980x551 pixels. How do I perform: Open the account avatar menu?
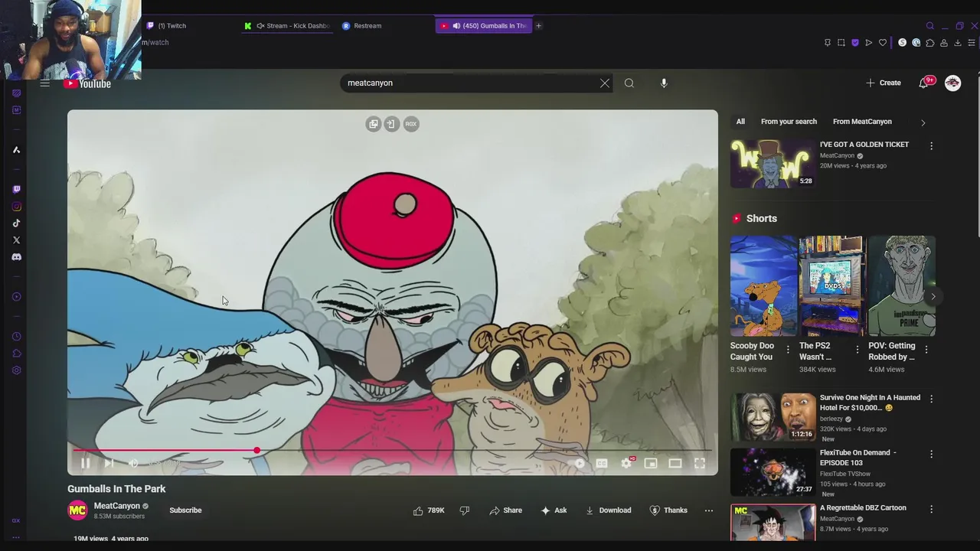pyautogui.click(x=952, y=83)
